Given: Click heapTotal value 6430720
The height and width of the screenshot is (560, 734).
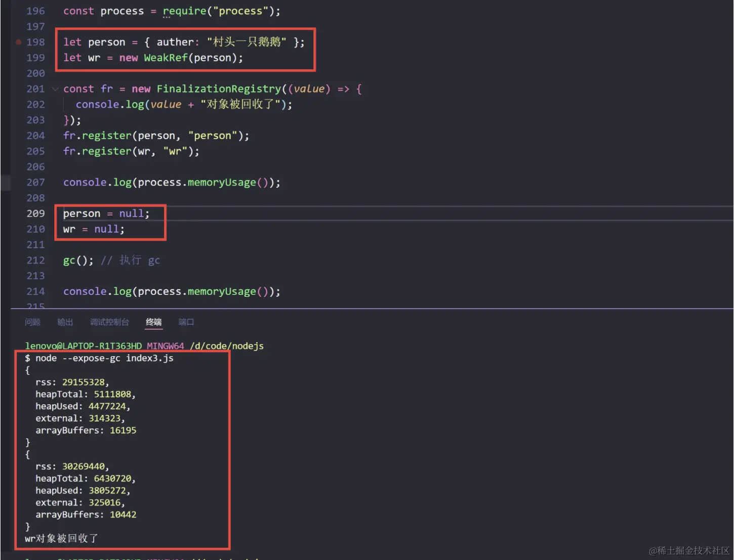Looking at the screenshot, I should tap(112, 479).
